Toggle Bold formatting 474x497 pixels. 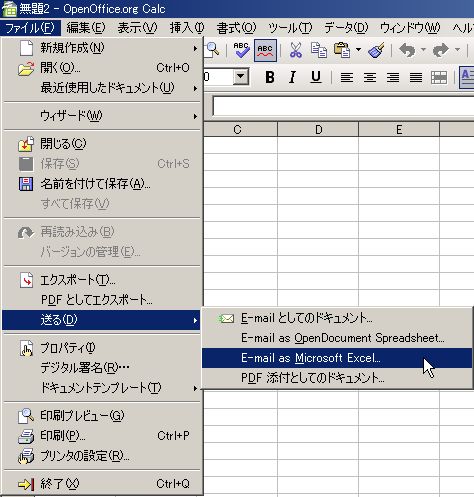270,77
